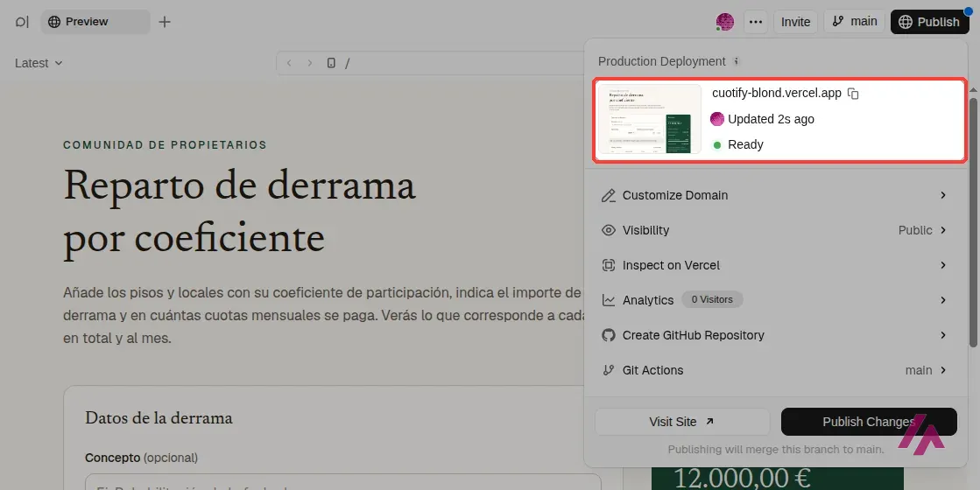Screen dimensions: 980x490
Task: Click the Updated 2s ago text
Action: (x=771, y=119)
